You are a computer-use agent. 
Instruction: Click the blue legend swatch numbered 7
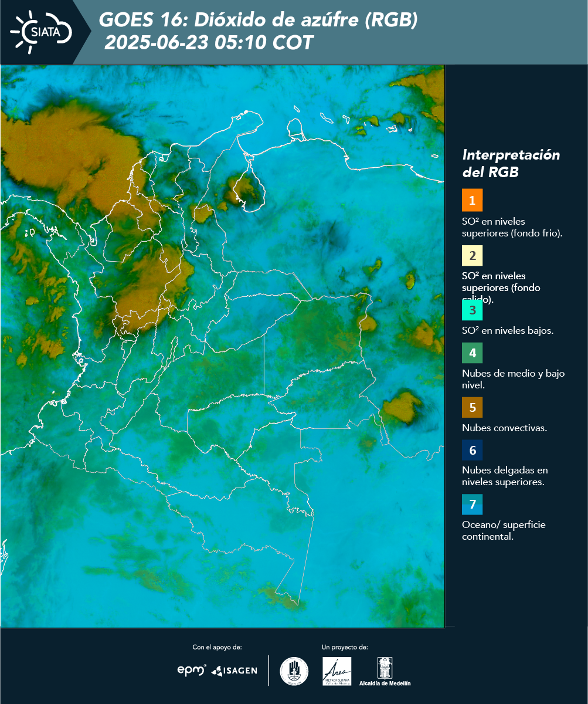coord(472,505)
